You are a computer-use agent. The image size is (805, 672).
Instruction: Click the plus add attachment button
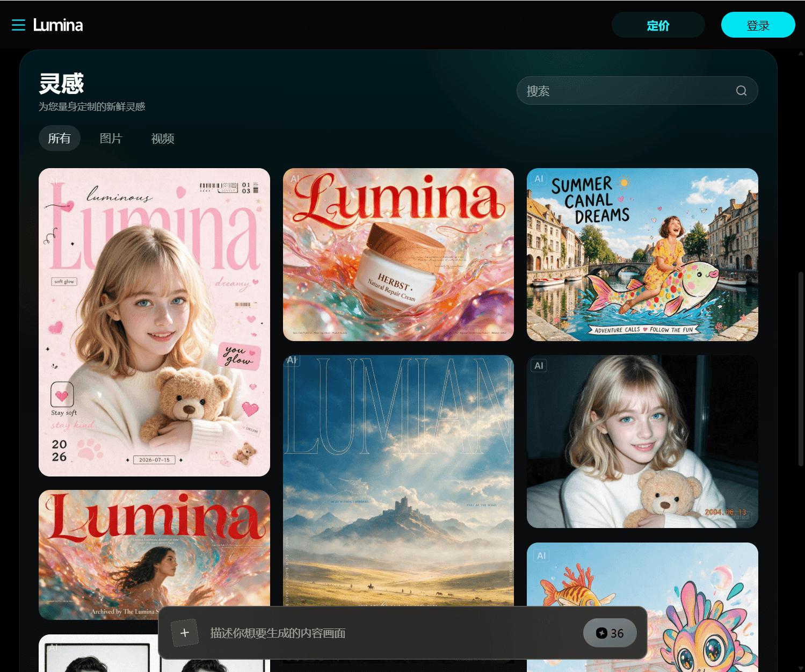[x=184, y=633]
